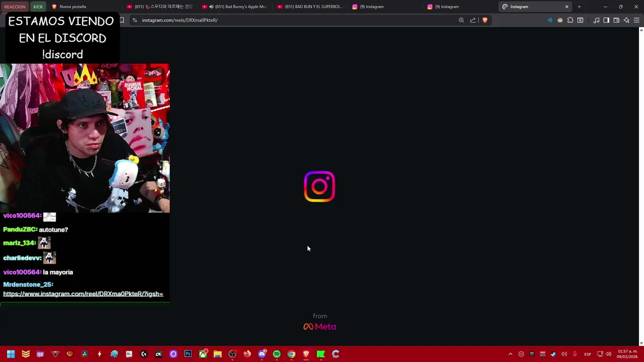The height and width of the screenshot is (362, 644).
Task: Open Mrdenstone_25's Instagram reel link in chat
Action: 83,294
